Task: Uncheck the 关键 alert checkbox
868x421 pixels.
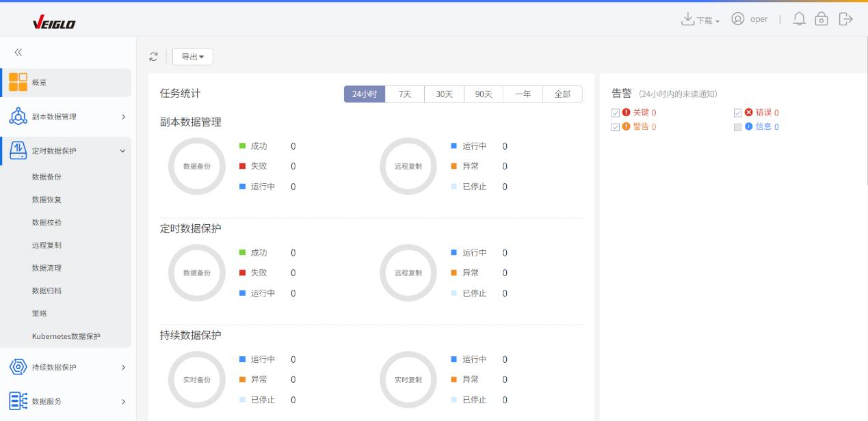Action: click(616, 113)
